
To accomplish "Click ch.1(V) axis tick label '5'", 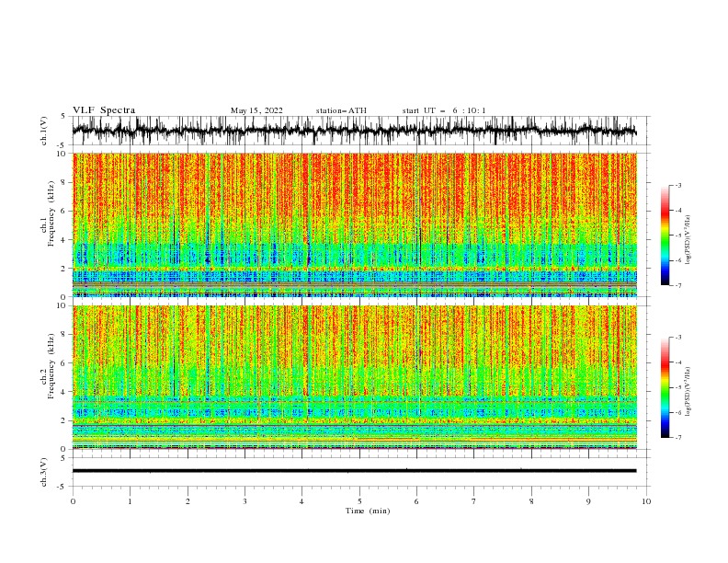I will tap(63, 116).
